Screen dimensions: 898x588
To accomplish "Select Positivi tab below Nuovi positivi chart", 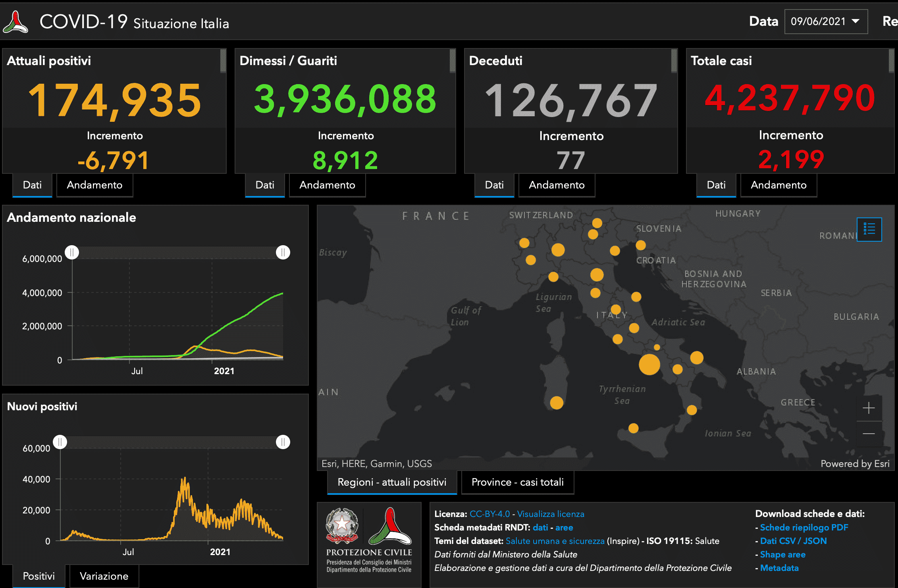I will tap(39, 576).
